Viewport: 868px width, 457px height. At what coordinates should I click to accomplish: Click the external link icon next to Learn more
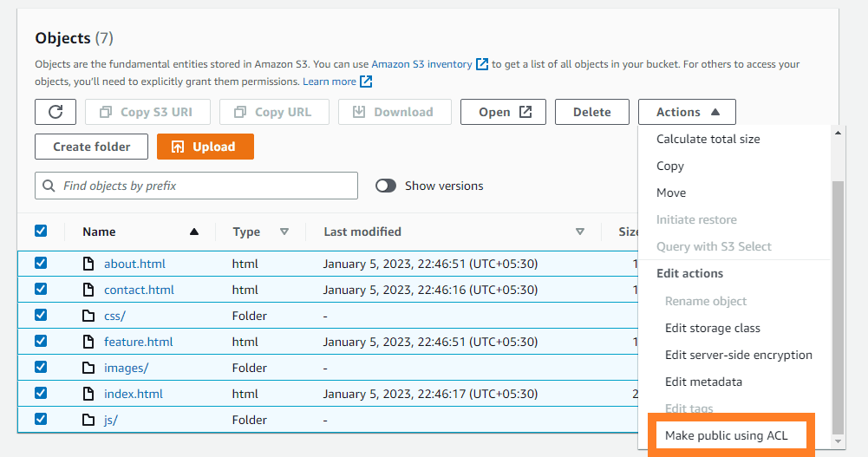(x=366, y=82)
